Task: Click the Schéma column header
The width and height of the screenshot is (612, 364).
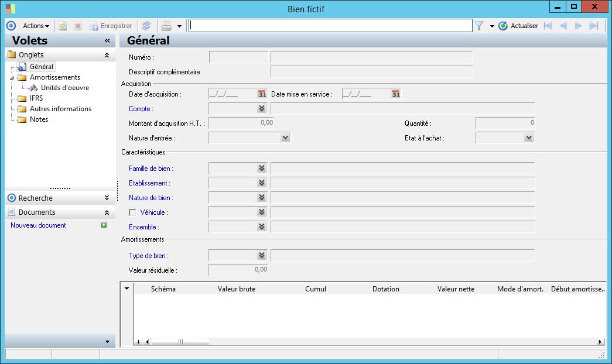Action: coord(163,289)
